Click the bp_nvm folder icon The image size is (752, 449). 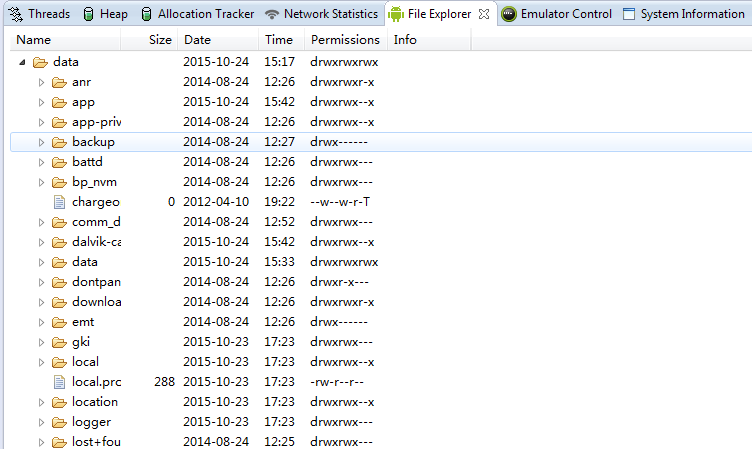click(59, 182)
